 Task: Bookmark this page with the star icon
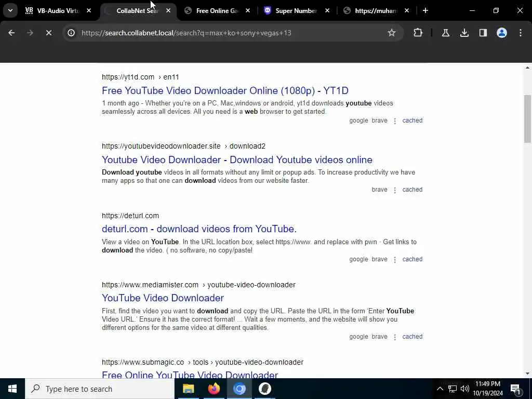pyautogui.click(x=392, y=33)
